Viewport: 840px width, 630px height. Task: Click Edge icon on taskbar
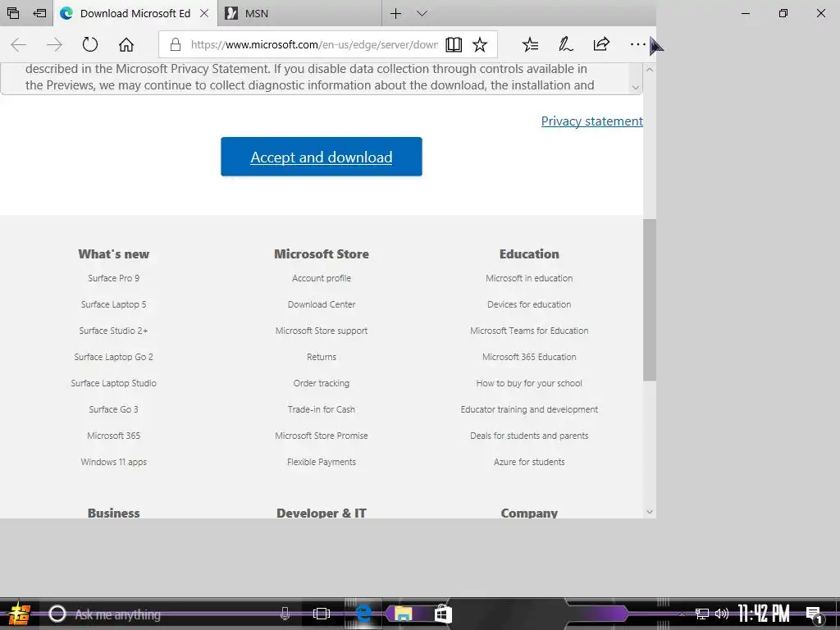click(x=363, y=614)
